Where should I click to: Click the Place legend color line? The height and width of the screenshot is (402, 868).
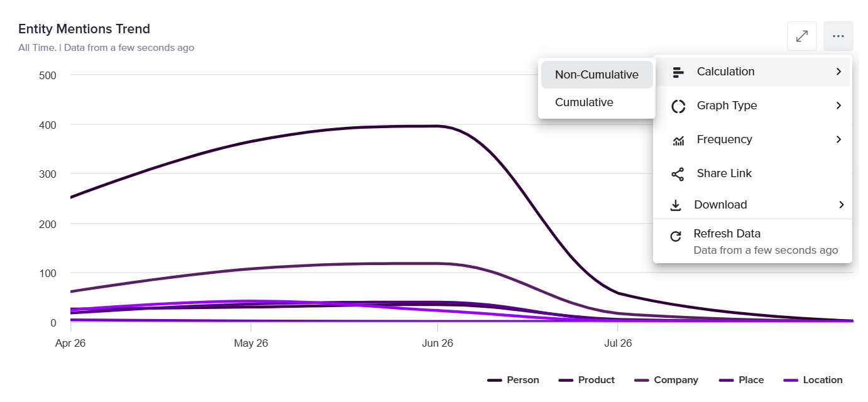(x=727, y=380)
